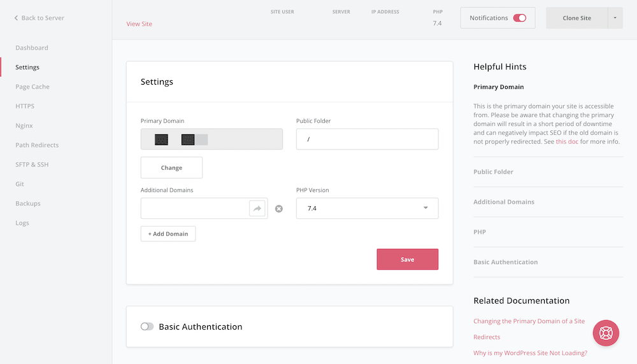Open Changing the Primary Domain of a Site link
Screen dimensions: 637x364
(529, 321)
